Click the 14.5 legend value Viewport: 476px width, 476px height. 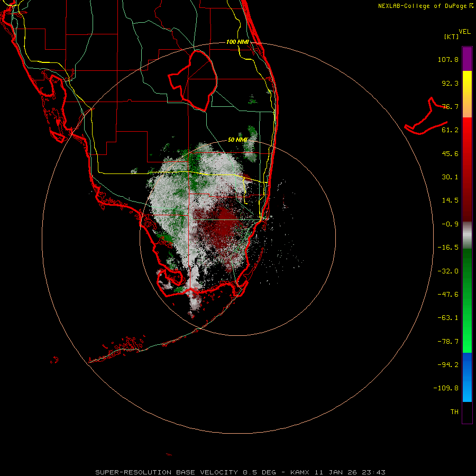pos(450,200)
